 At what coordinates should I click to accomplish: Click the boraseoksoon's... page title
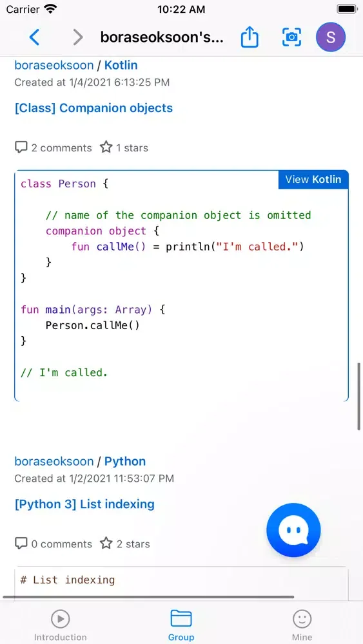pos(162,37)
